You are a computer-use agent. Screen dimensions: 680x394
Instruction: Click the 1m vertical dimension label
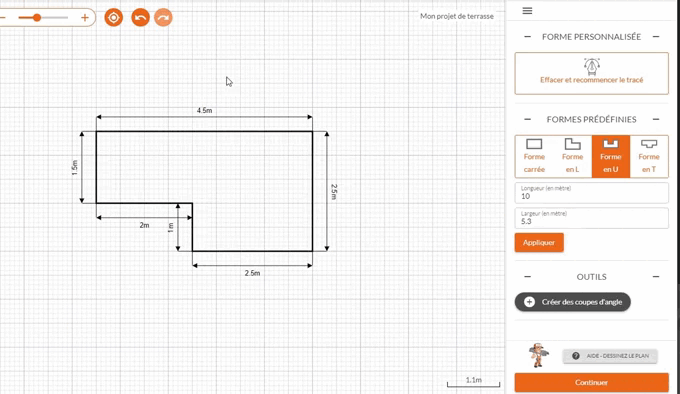coord(171,228)
